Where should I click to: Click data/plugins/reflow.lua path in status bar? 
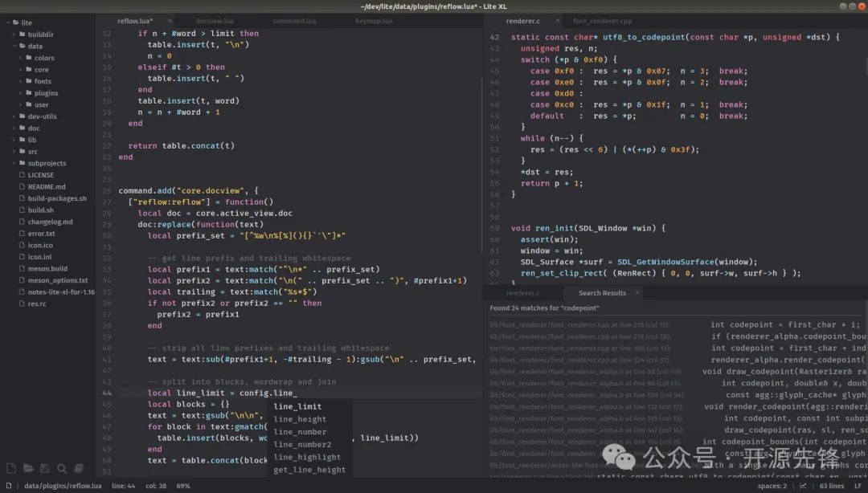click(63, 486)
